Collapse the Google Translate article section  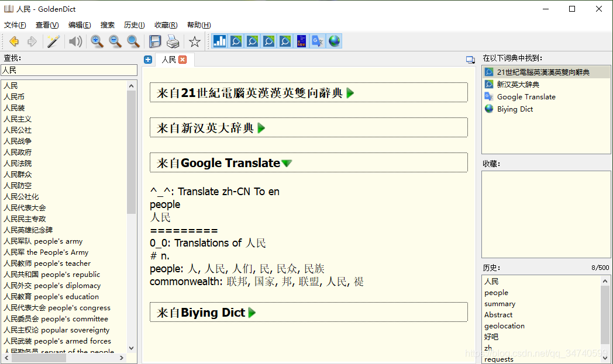pyautogui.click(x=287, y=163)
